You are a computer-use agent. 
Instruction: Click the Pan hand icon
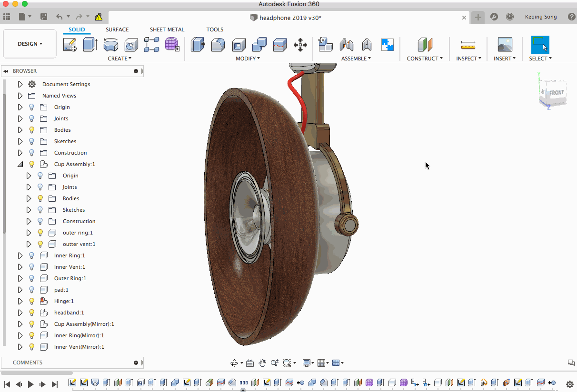coord(262,363)
